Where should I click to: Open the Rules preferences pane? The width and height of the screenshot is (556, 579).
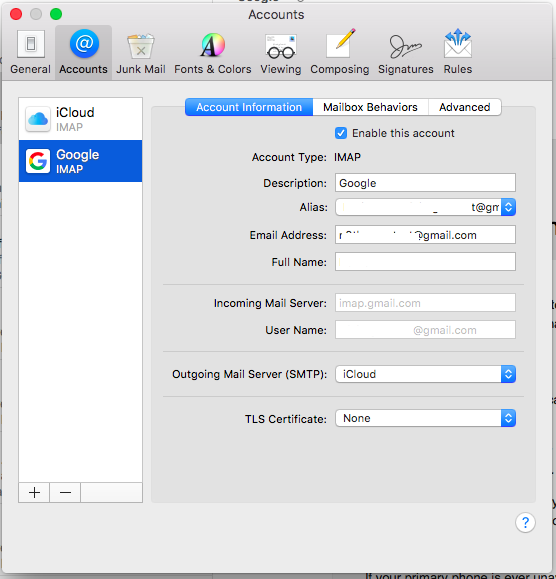click(458, 53)
